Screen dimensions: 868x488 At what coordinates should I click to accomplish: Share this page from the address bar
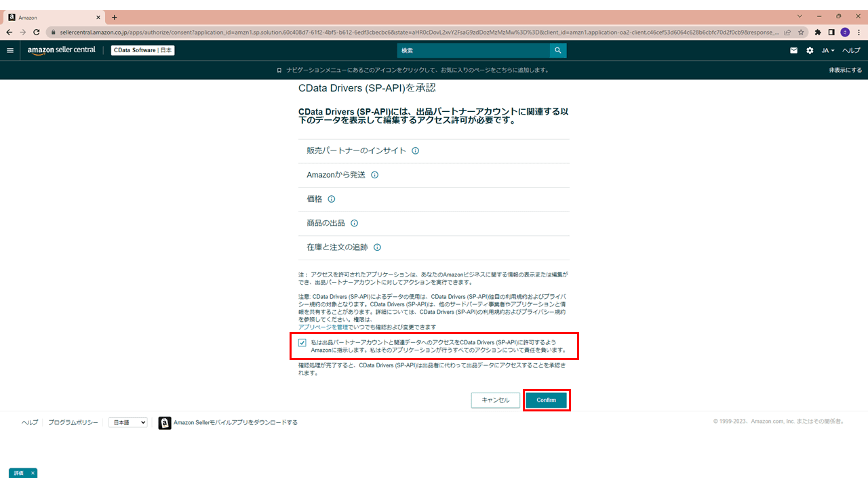coord(787,32)
